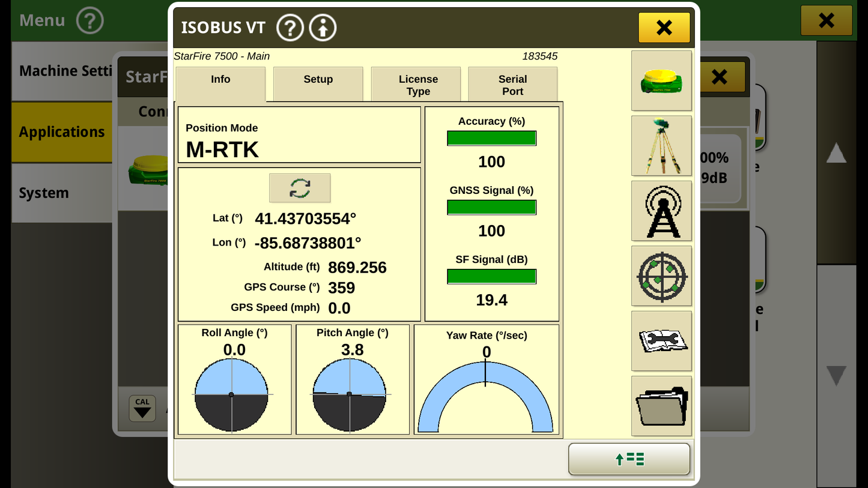Click the serial number 183545
The width and height of the screenshot is (868, 488).
[539, 56]
